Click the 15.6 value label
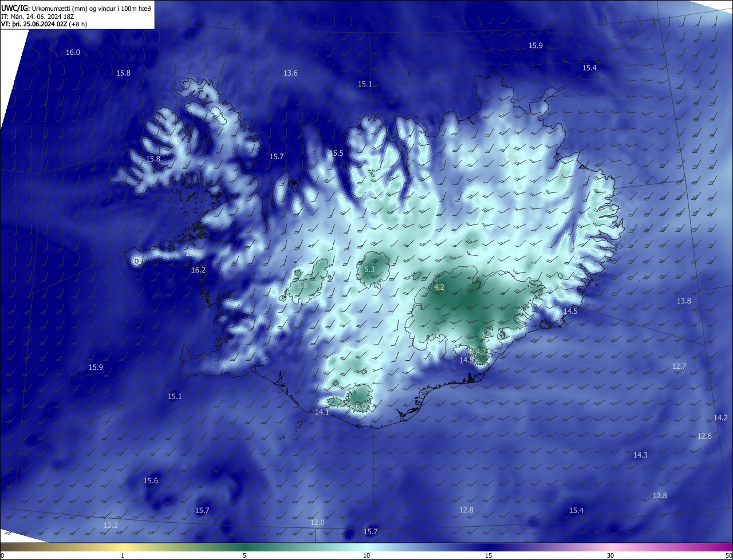Screen dimensions: 733x560 click(151, 481)
